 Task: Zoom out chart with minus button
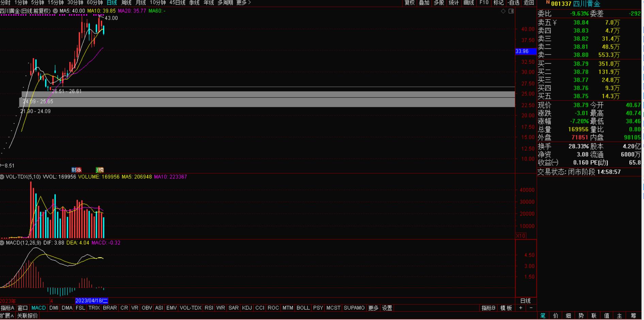[x=531, y=308]
